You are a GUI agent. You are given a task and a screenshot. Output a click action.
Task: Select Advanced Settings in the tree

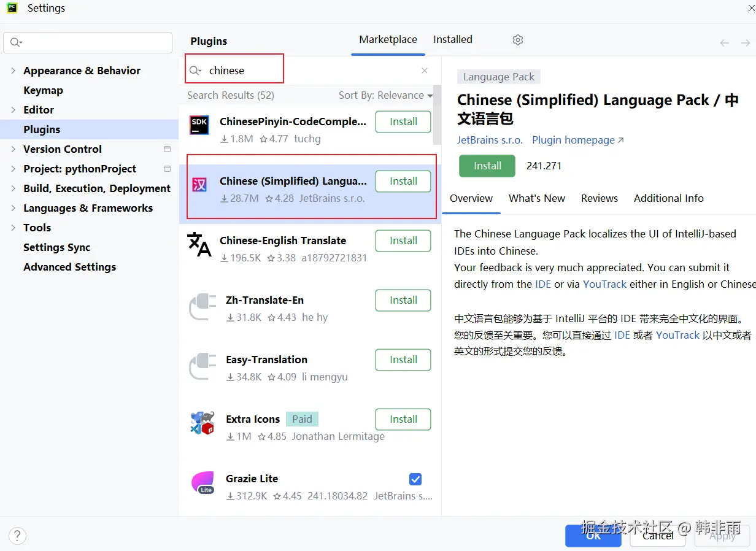[x=69, y=267]
